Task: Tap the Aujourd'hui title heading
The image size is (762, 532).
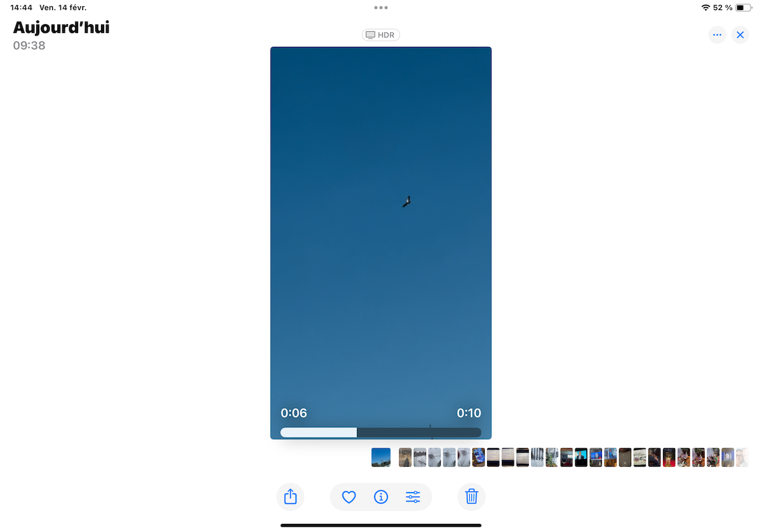Action: 61,28
